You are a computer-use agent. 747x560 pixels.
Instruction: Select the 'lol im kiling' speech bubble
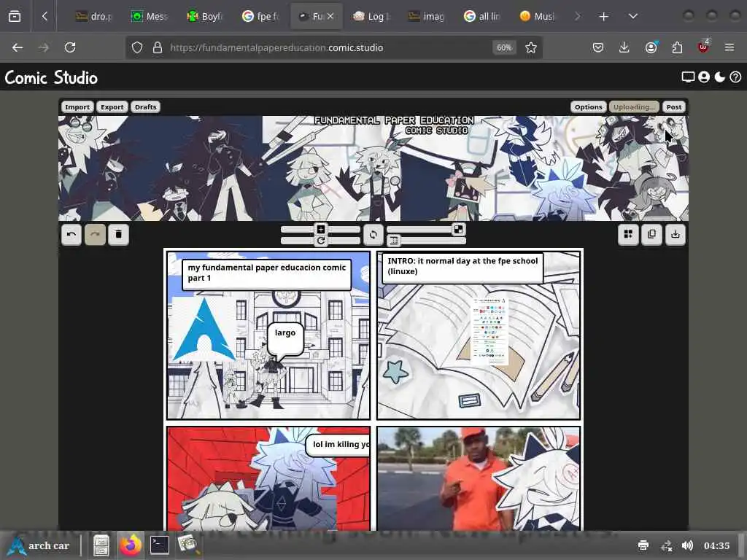click(338, 446)
